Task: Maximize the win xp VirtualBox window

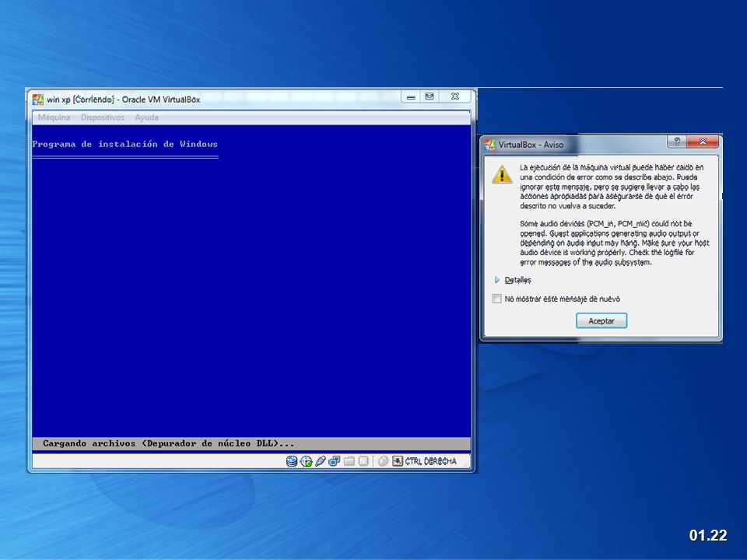Action: [x=430, y=96]
